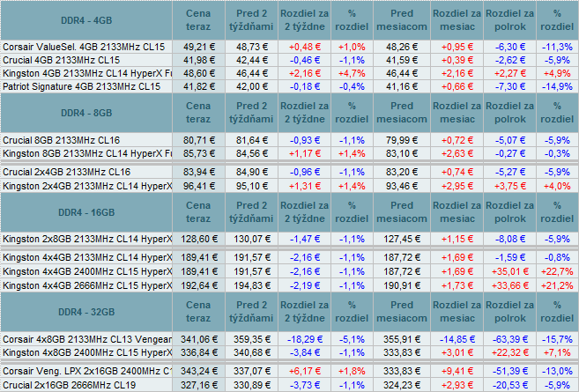The width and height of the screenshot is (579, 392).
Task: Click the monthly difference +2,95 € cell
Action: pyautogui.click(x=457, y=186)
